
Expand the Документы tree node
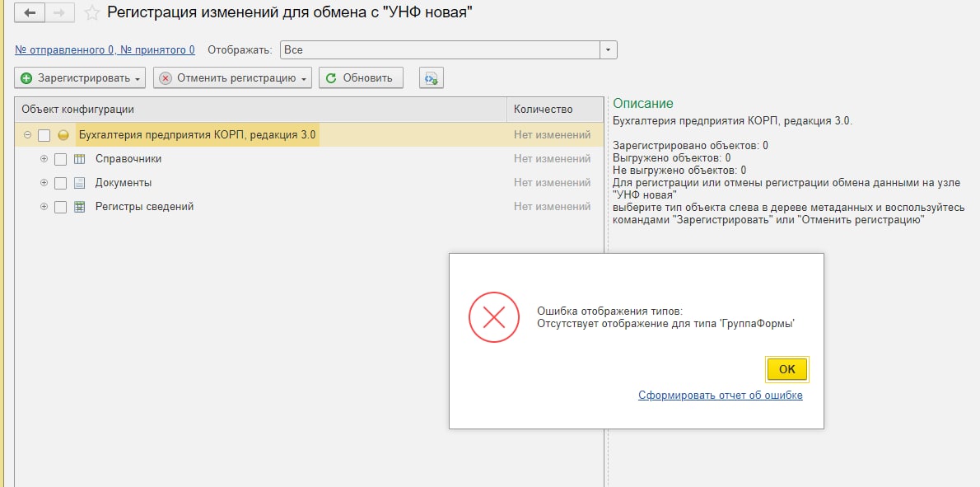tap(44, 183)
